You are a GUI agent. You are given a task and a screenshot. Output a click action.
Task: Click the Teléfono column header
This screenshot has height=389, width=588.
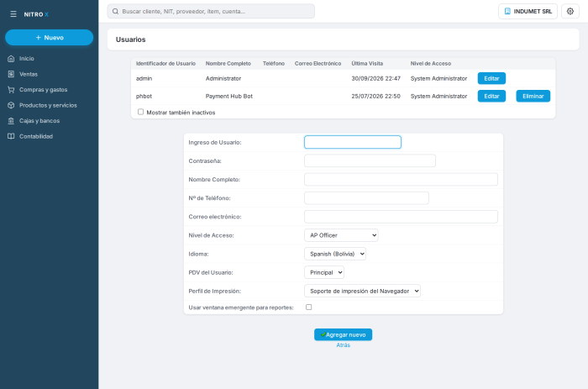point(274,63)
